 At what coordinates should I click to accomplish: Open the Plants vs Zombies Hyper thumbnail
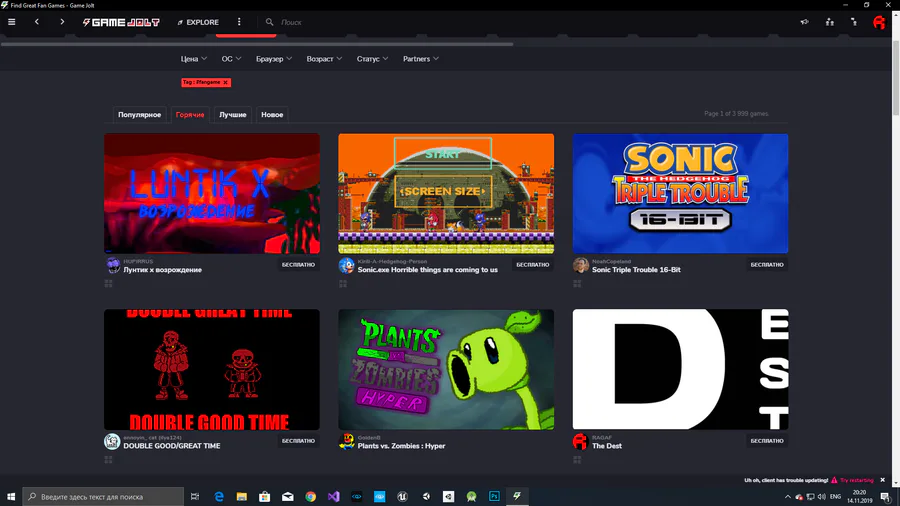(446, 369)
